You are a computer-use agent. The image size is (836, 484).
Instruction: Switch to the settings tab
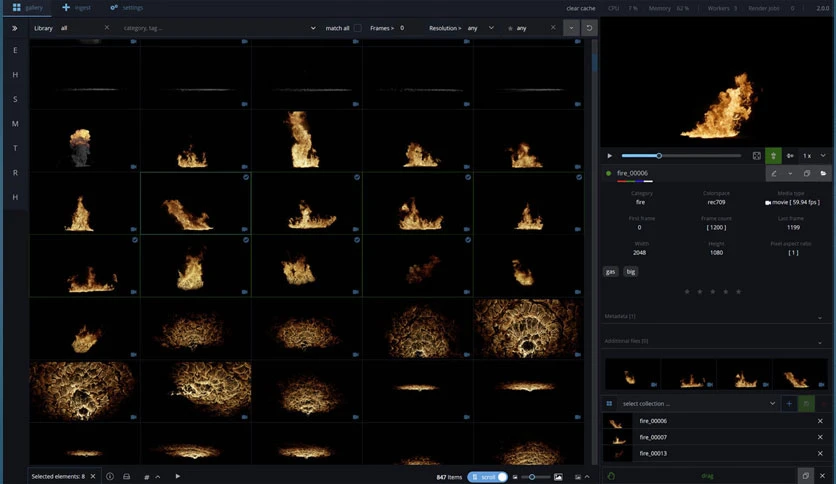[126, 7]
